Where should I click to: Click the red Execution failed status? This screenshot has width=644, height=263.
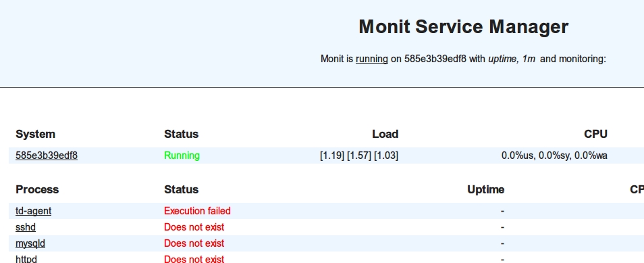197,211
